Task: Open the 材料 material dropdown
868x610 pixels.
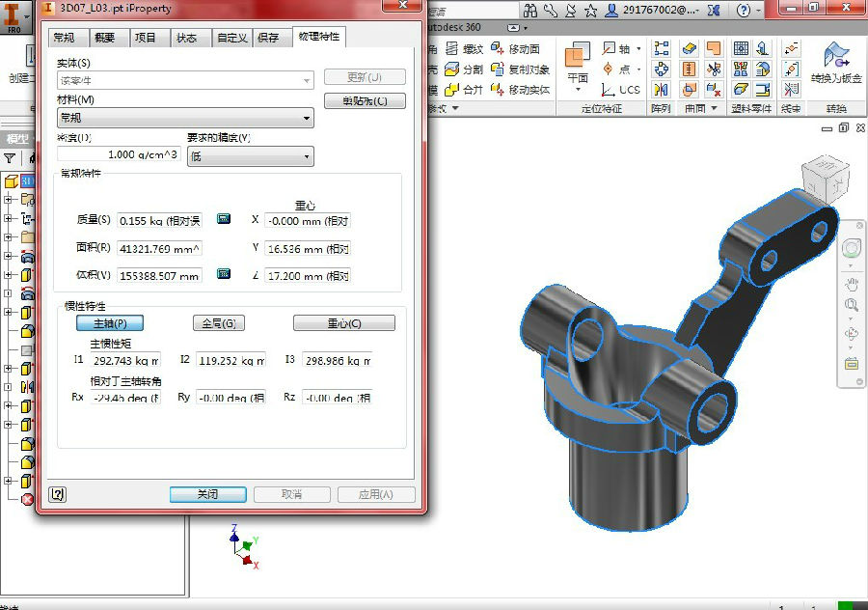Action: [x=185, y=118]
